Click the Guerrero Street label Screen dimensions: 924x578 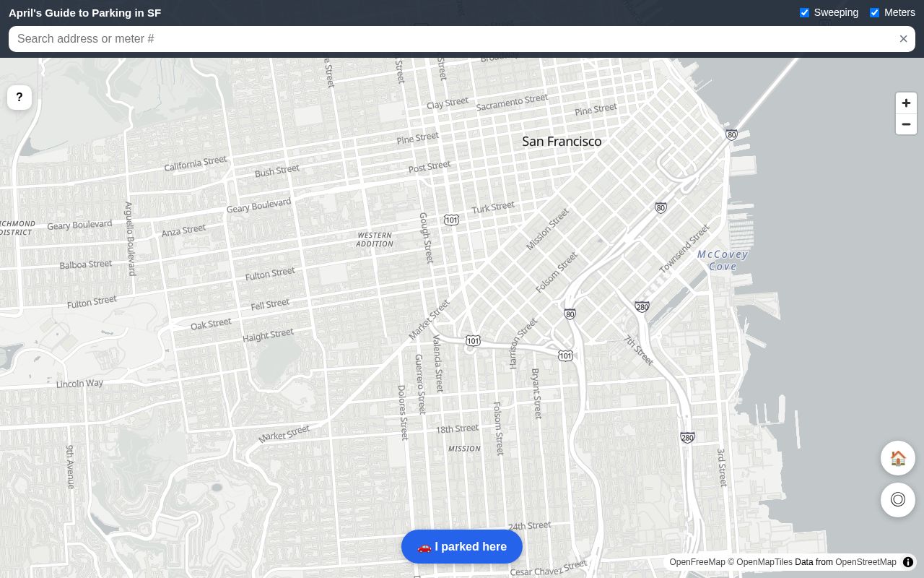coord(419,384)
